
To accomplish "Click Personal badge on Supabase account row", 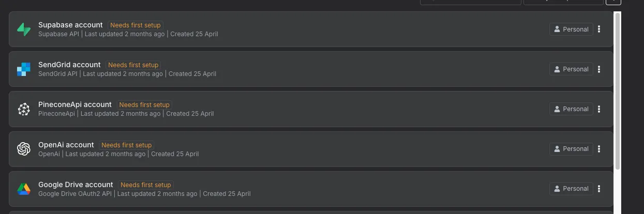I will click(571, 29).
